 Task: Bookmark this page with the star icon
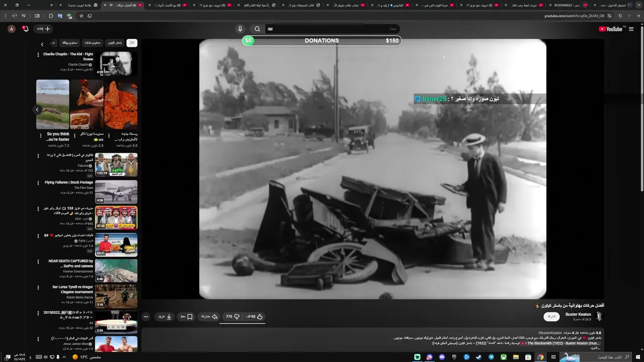82,16
